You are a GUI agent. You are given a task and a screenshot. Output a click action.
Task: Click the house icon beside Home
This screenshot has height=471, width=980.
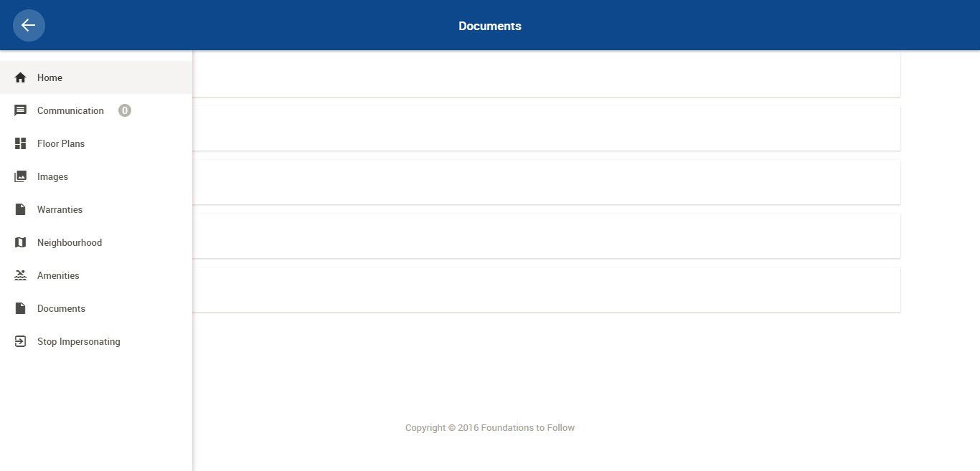(21, 77)
